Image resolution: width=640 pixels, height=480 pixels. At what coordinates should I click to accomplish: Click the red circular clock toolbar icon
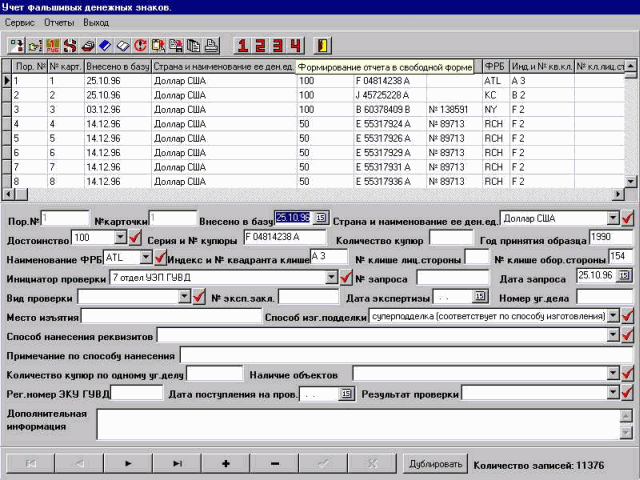140,45
